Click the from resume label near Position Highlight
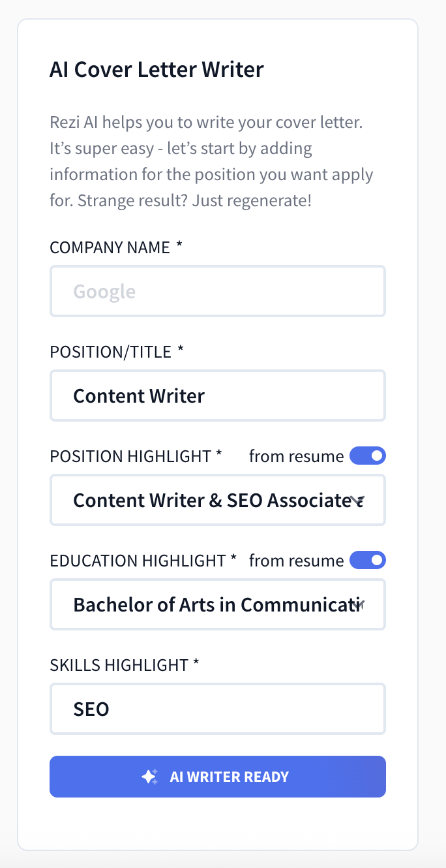This screenshot has height=868, width=446. tap(297, 456)
